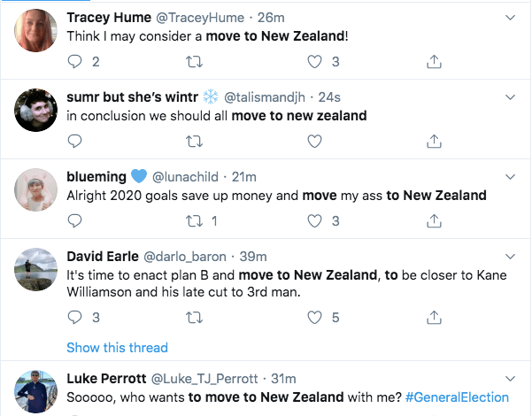Reply to Tracey Hume's tweet
This screenshot has width=532, height=416.
point(75,61)
